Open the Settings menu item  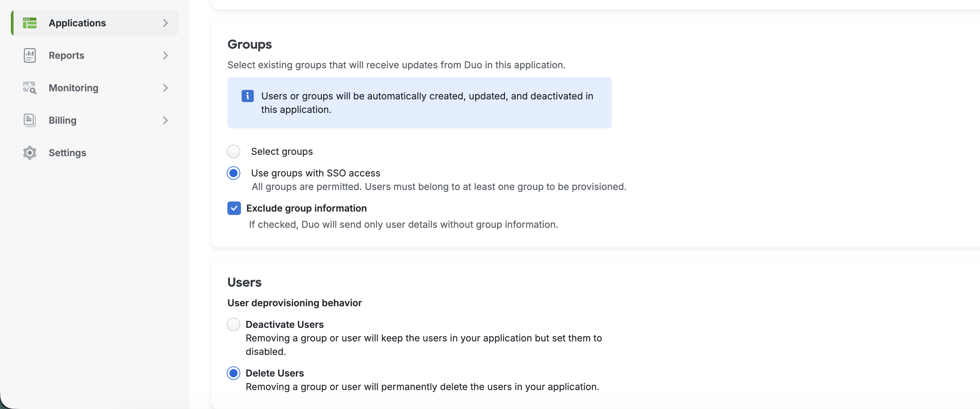[95, 153]
